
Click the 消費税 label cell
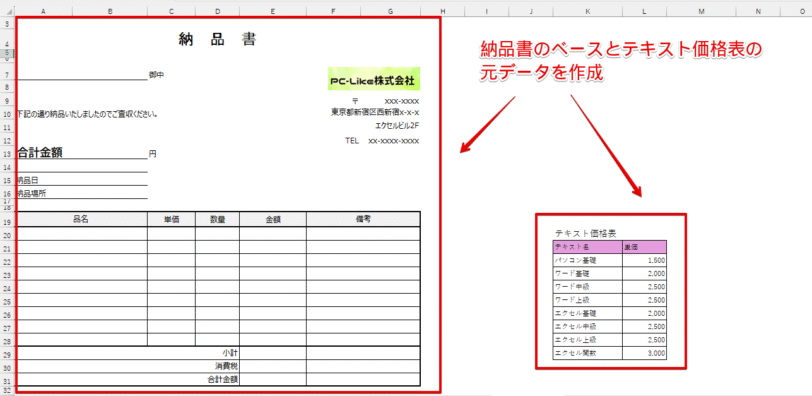(x=227, y=366)
